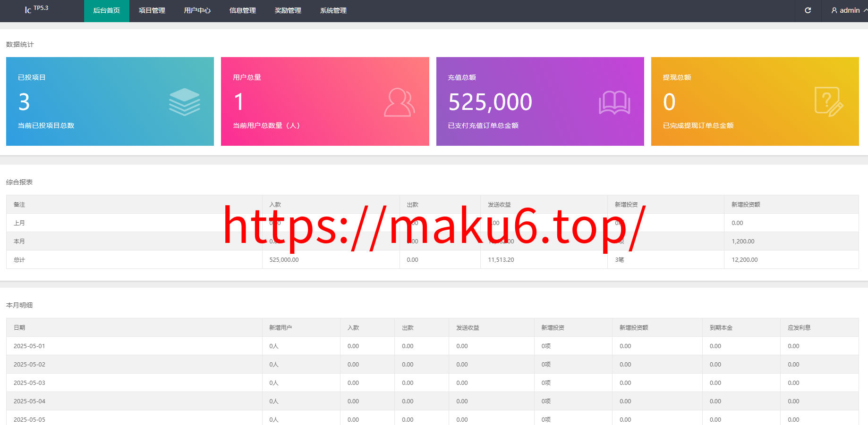Open the 系统管理 menu
Screen dimensions: 868x425
point(333,11)
